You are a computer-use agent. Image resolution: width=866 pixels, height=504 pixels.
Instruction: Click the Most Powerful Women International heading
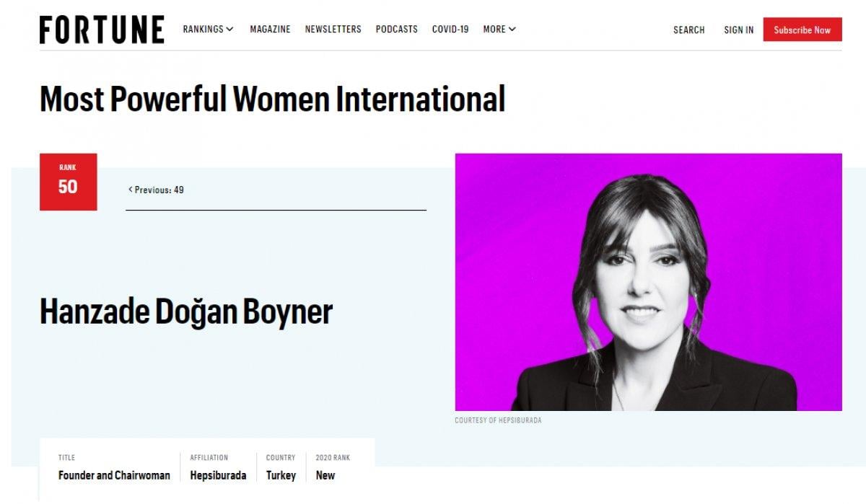(272, 99)
